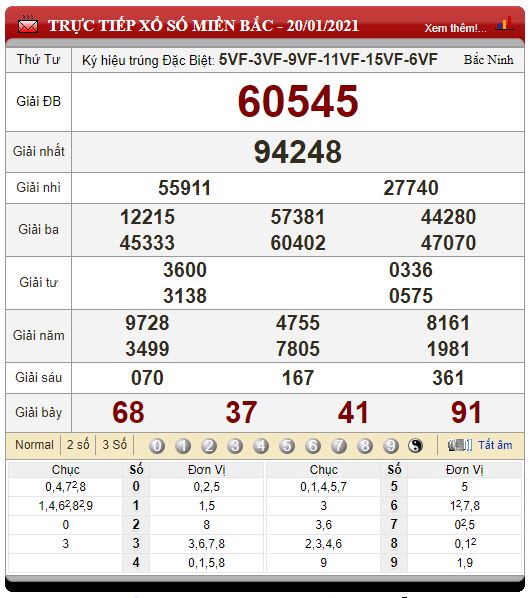Select digit ball 5 filter
The height and width of the screenshot is (598, 530).
(x=287, y=445)
